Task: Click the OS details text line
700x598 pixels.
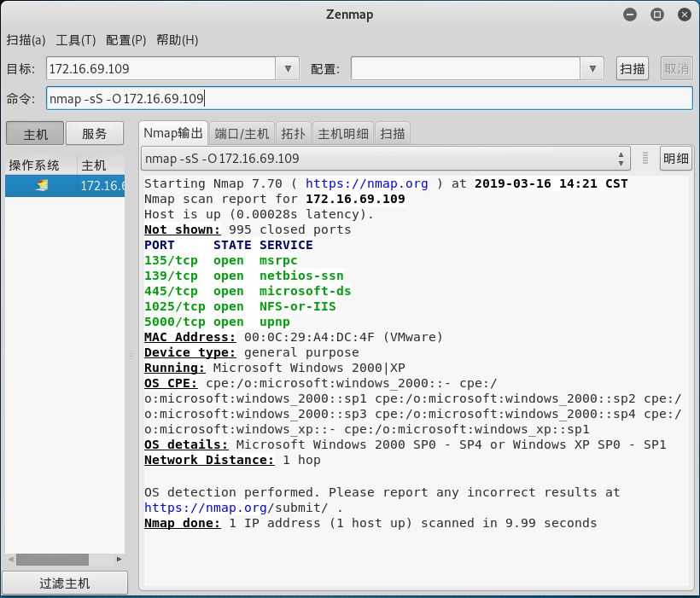Action: [x=405, y=444]
